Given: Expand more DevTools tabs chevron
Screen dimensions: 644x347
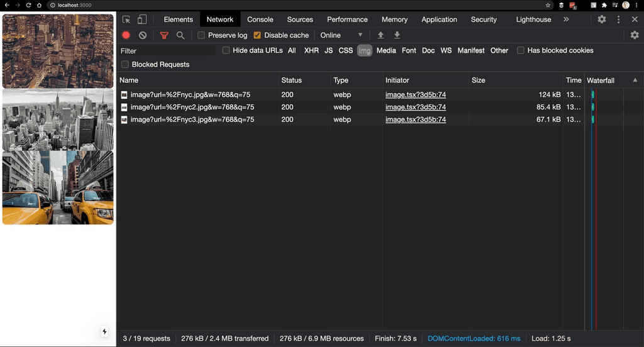Looking at the screenshot, I should [x=566, y=19].
